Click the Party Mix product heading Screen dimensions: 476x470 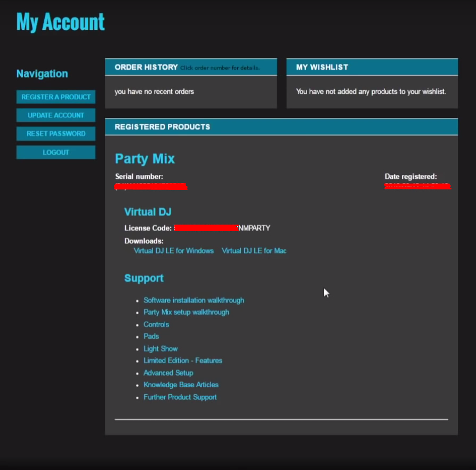tap(145, 159)
